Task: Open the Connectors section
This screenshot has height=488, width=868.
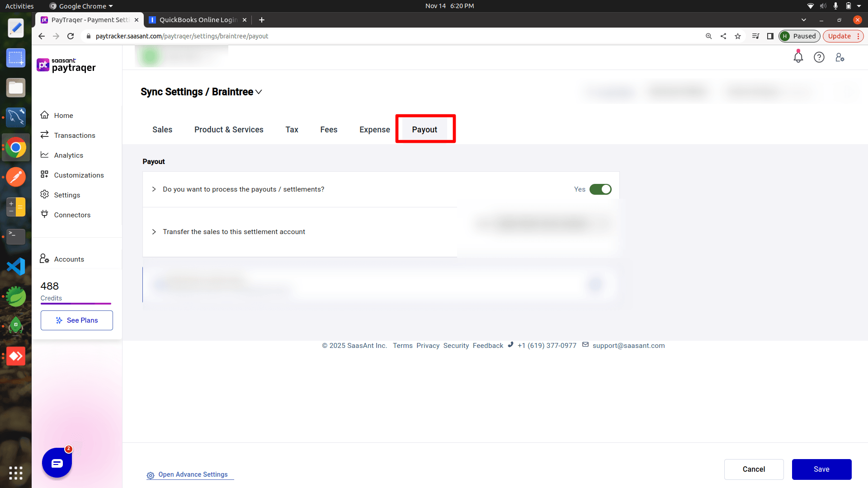Action: 72,215
